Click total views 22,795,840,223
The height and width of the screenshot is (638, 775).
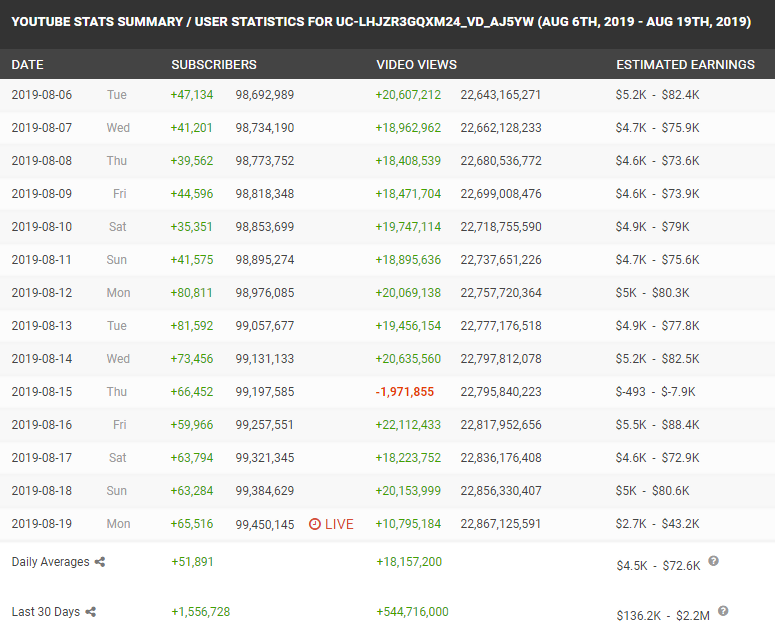(501, 392)
